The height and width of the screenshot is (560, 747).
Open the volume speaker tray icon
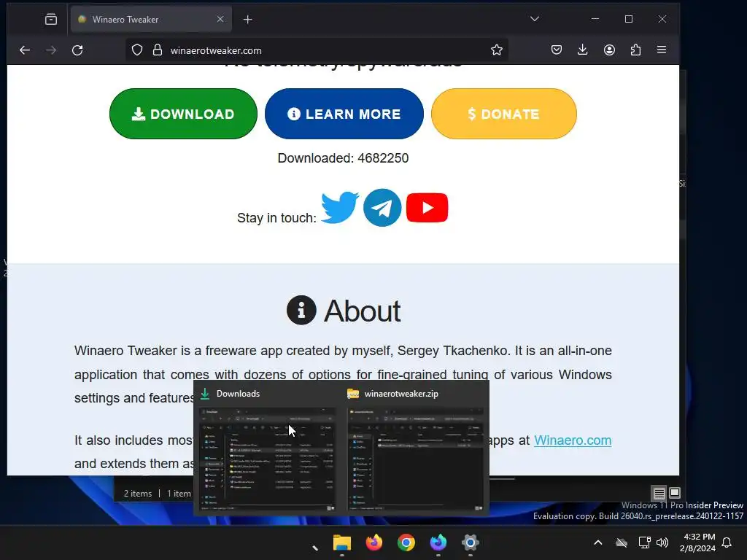coord(662,542)
